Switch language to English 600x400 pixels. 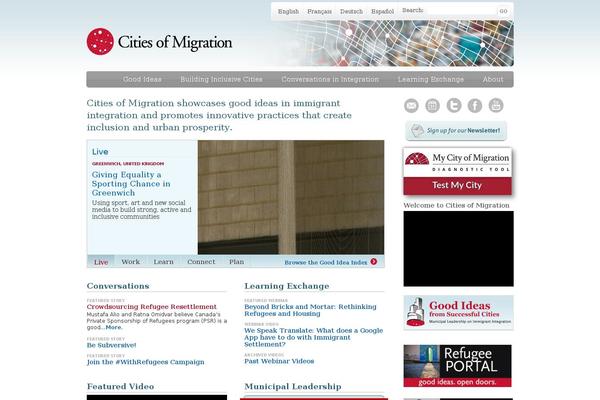point(288,11)
